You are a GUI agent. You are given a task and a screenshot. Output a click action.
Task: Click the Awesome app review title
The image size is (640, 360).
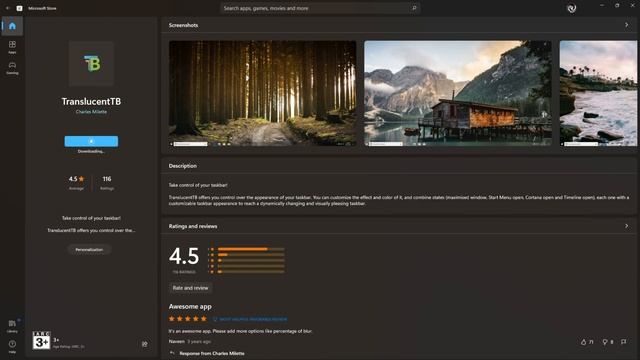(190, 307)
